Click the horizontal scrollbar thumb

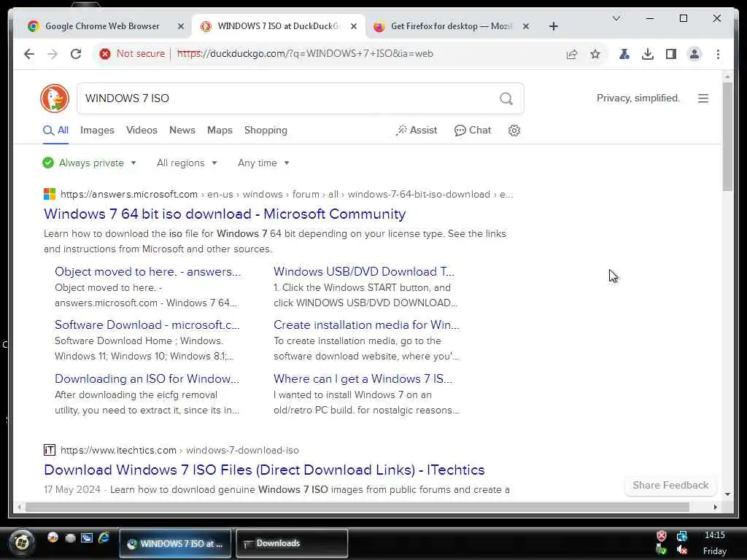point(357,507)
